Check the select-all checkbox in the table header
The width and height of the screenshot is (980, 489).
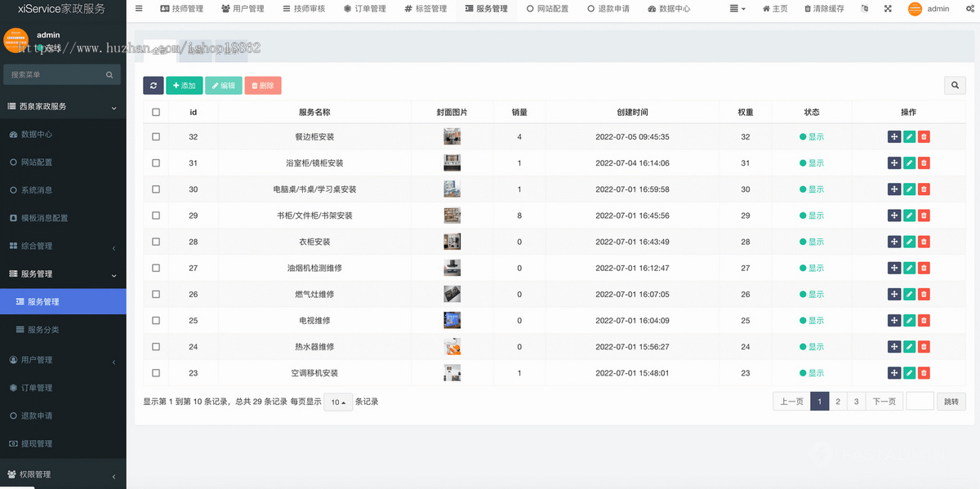(x=155, y=112)
